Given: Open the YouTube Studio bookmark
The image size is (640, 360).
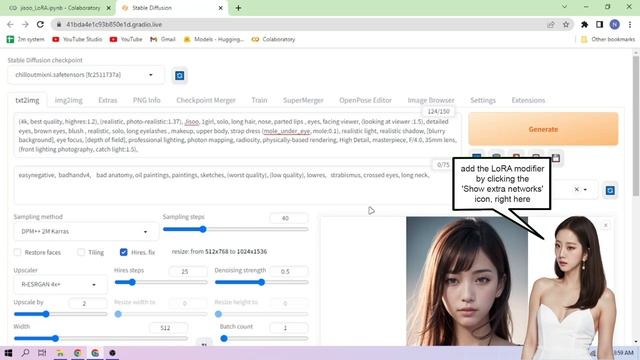Looking at the screenshot, I should point(77,39).
